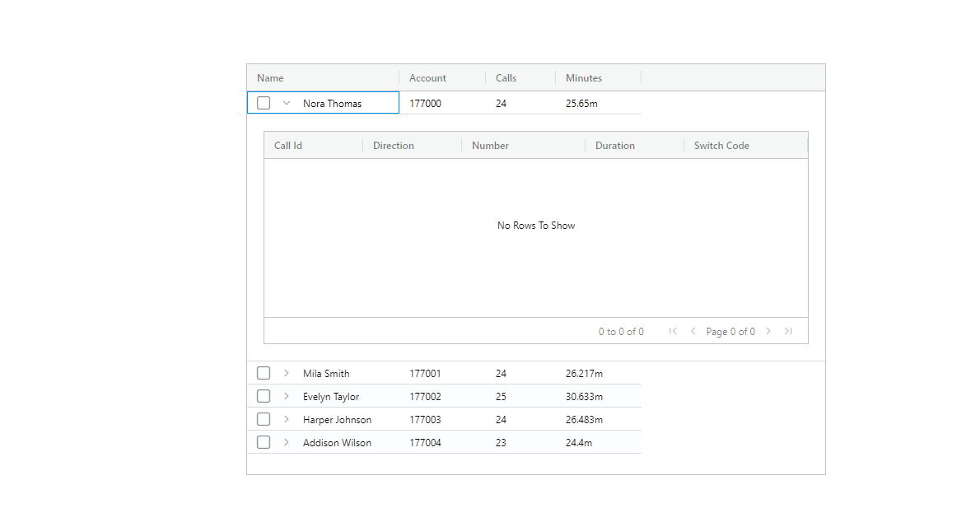Sort the detail grid by Call Id
Screen dimensions: 980x508
pos(288,145)
